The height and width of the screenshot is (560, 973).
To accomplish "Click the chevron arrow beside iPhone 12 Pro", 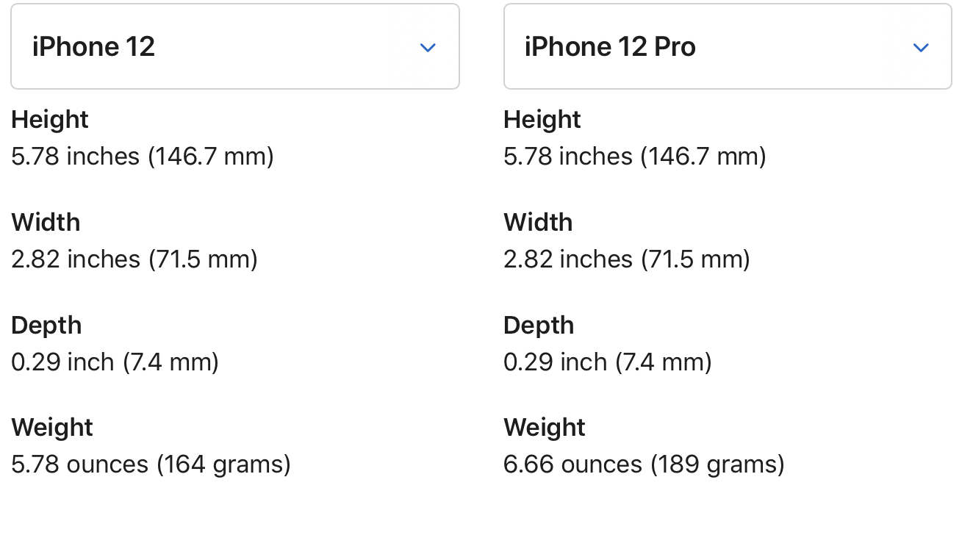I will click(x=920, y=48).
